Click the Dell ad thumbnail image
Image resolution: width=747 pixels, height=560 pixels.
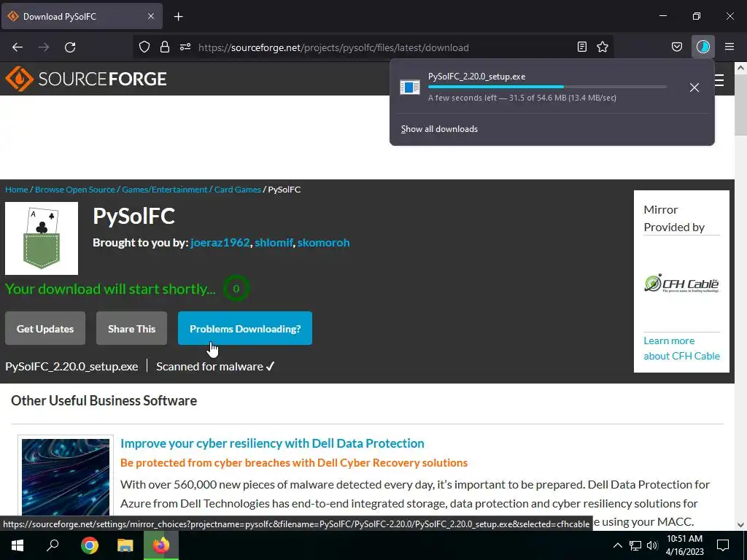click(x=65, y=477)
